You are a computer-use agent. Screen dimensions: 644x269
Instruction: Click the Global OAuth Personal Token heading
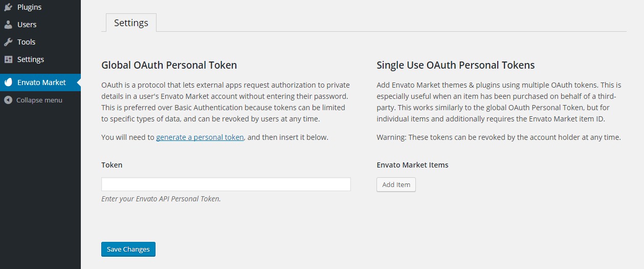169,65
